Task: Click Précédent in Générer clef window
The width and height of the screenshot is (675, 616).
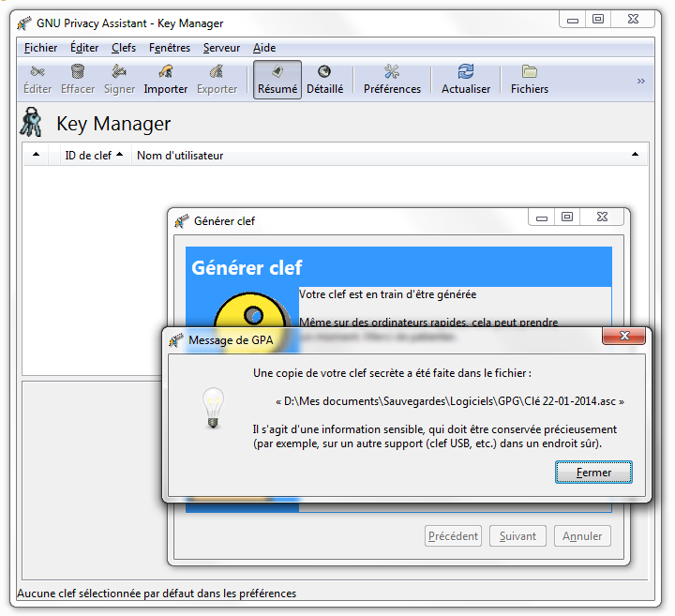Action: tap(453, 536)
